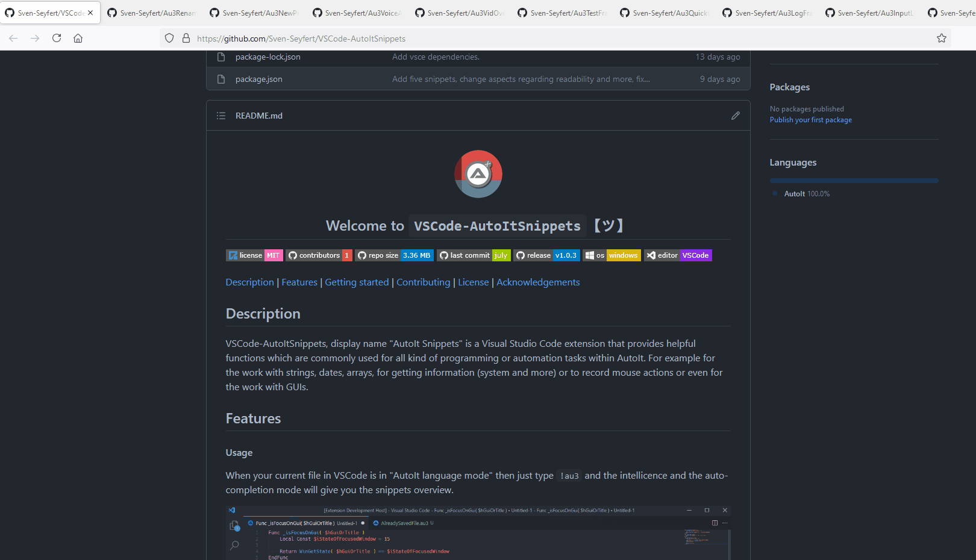Click the README.md file title
Viewport: 976px width, 560px height.
click(258, 116)
